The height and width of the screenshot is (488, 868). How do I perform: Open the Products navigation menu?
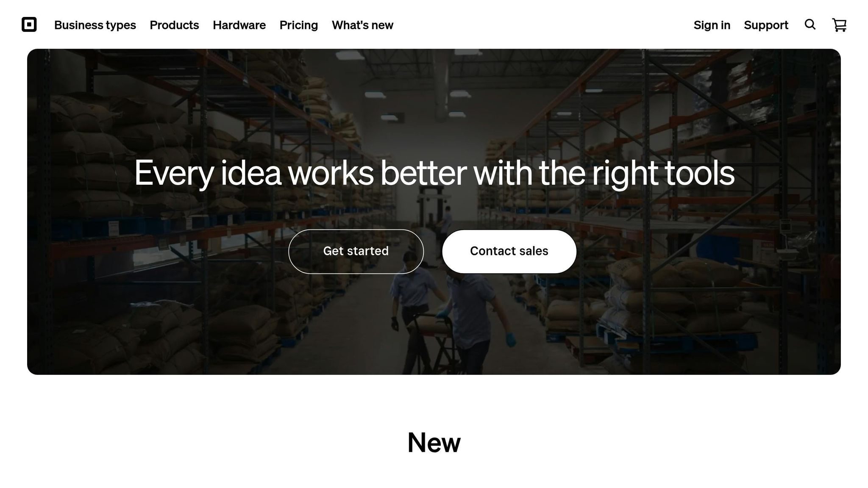click(x=174, y=25)
